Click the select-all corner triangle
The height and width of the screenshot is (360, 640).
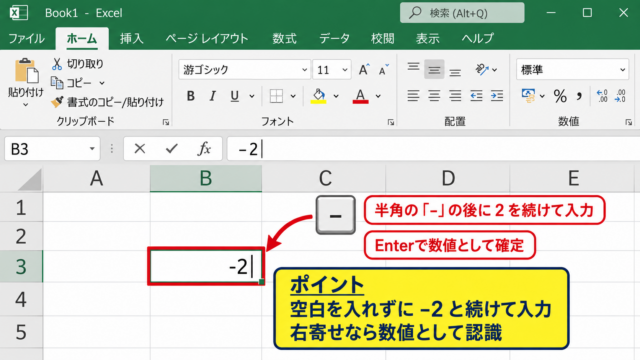pyautogui.click(x=30, y=180)
